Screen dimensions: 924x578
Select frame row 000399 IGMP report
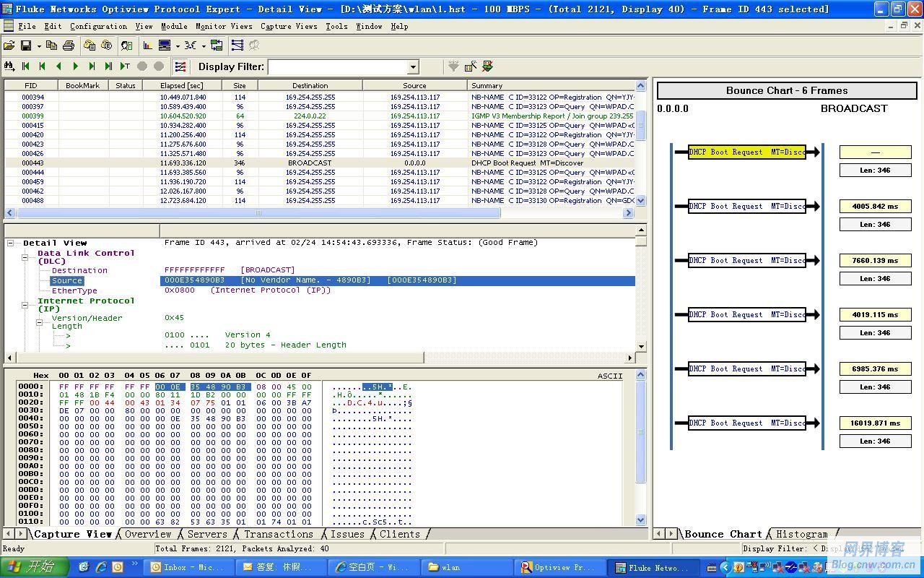tap(320, 116)
